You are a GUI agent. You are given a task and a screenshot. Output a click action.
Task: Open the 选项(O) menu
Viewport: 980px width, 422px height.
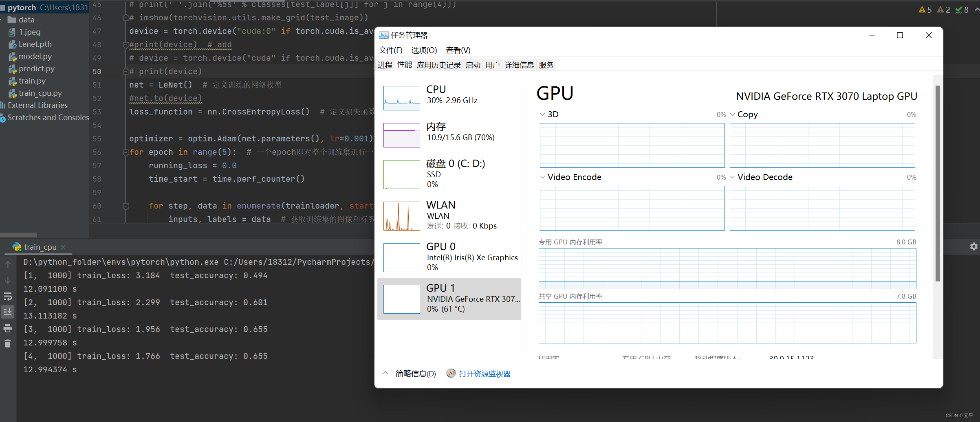pyautogui.click(x=424, y=50)
